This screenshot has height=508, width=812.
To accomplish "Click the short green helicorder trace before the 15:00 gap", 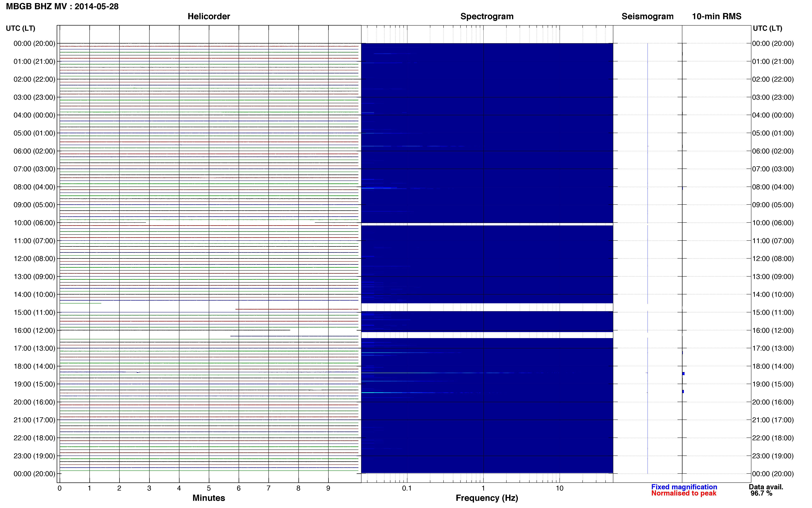I will pos(81,303).
